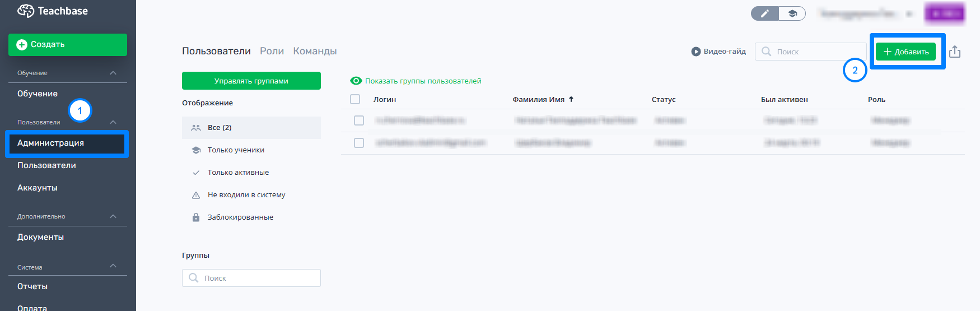Open the Роли tab
This screenshot has width=980, height=311.
point(272,51)
